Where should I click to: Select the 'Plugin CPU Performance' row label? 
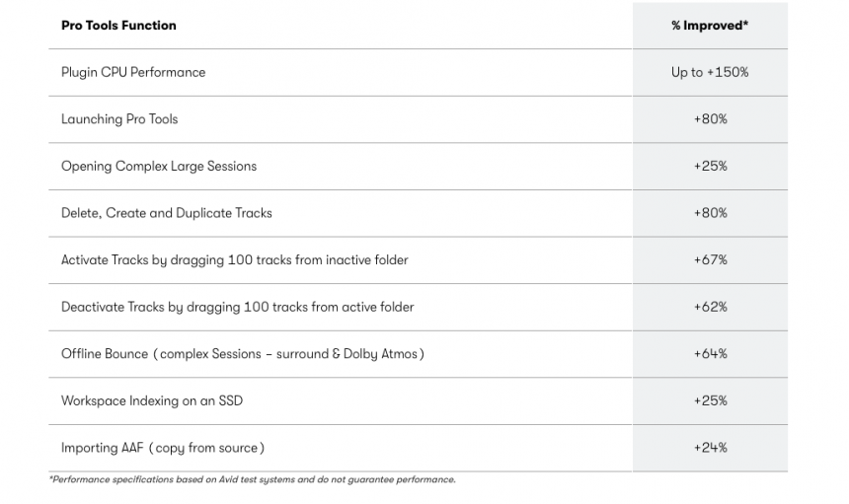click(x=133, y=72)
